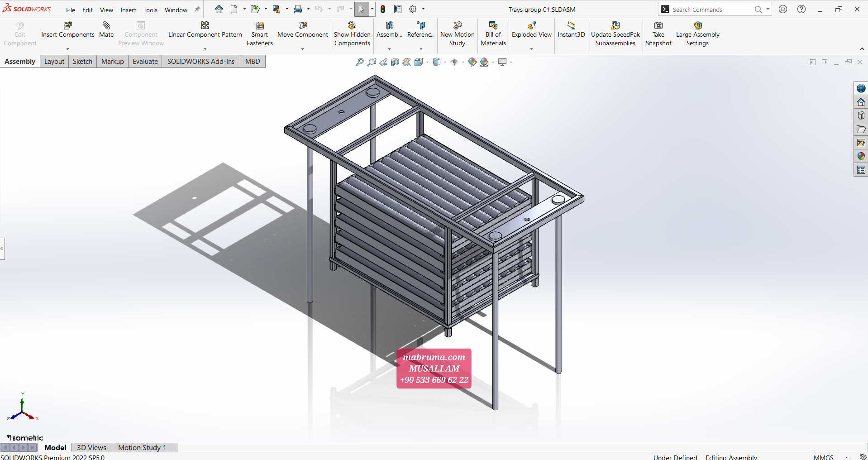Click Zoom to Fit icon
Screen dimensions: 868x460
(360, 62)
